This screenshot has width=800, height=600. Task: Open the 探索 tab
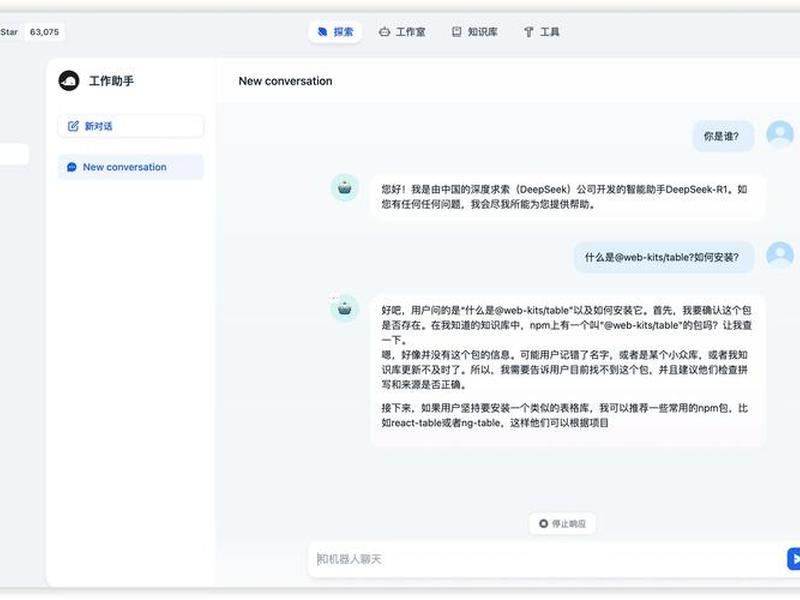point(335,32)
